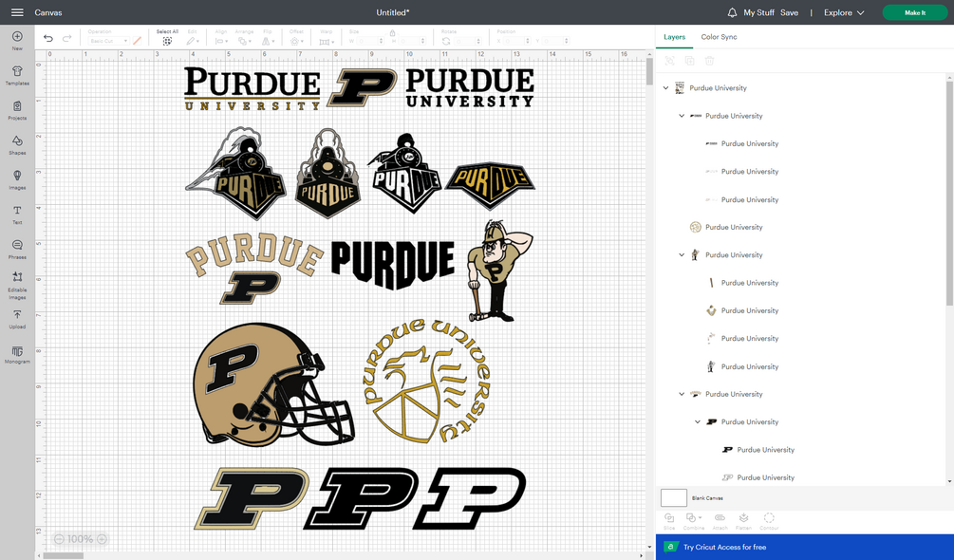Open the hamburger main menu

[17, 12]
